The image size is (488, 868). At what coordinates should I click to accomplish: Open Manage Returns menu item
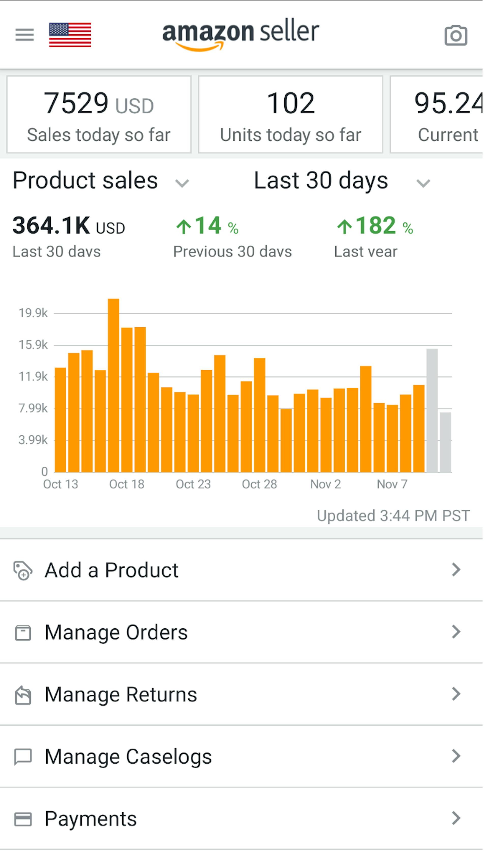[x=120, y=695]
